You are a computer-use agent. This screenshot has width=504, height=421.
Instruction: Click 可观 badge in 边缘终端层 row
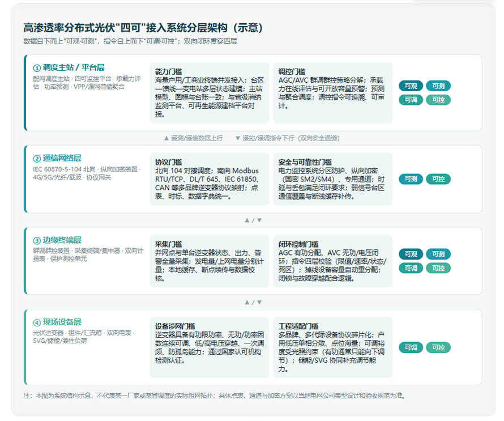point(411,254)
